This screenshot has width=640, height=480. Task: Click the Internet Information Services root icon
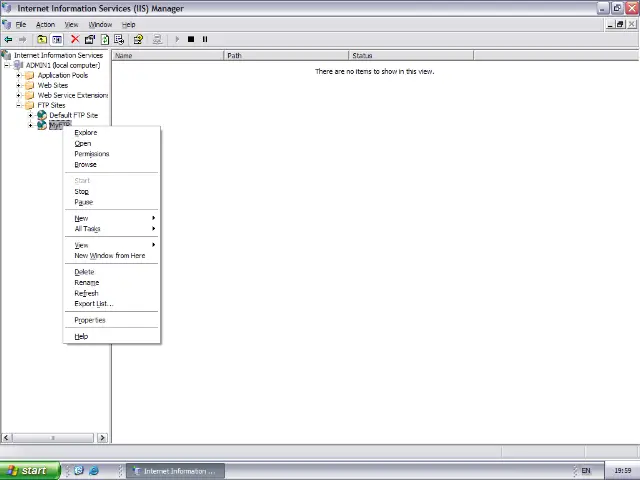click(6, 55)
